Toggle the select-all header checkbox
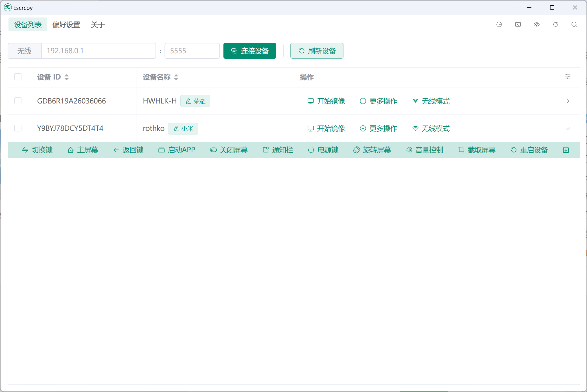 18,77
